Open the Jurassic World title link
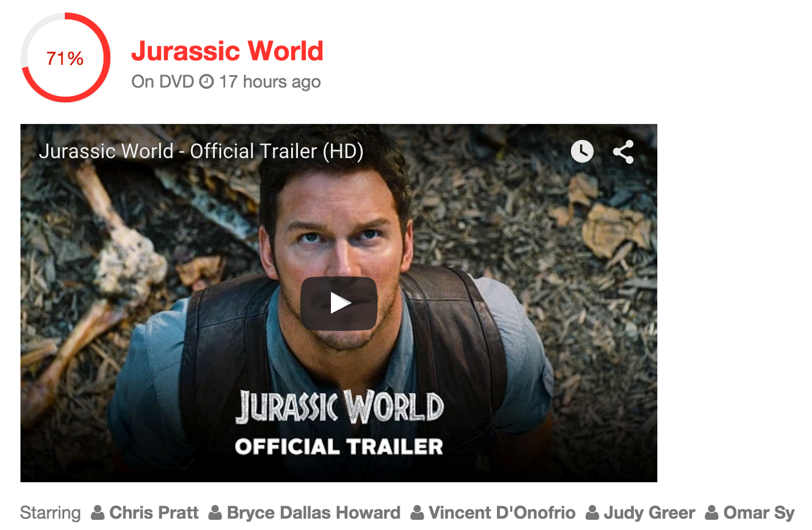Viewport: 812px width, 530px height. coord(227,51)
